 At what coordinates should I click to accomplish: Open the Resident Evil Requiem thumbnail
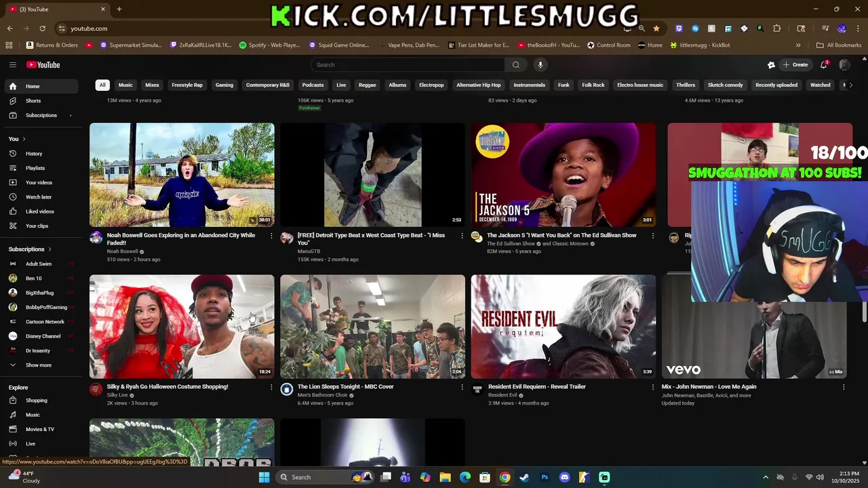[564, 327]
